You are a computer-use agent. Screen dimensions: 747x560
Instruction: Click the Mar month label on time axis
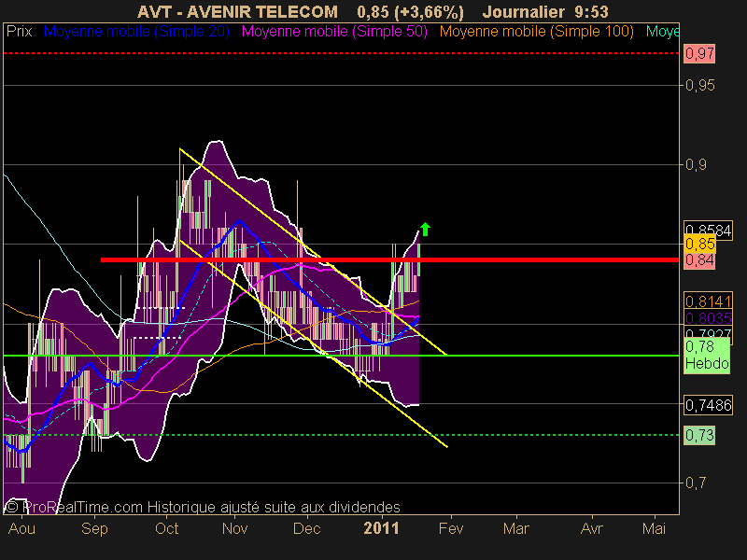[x=516, y=528]
